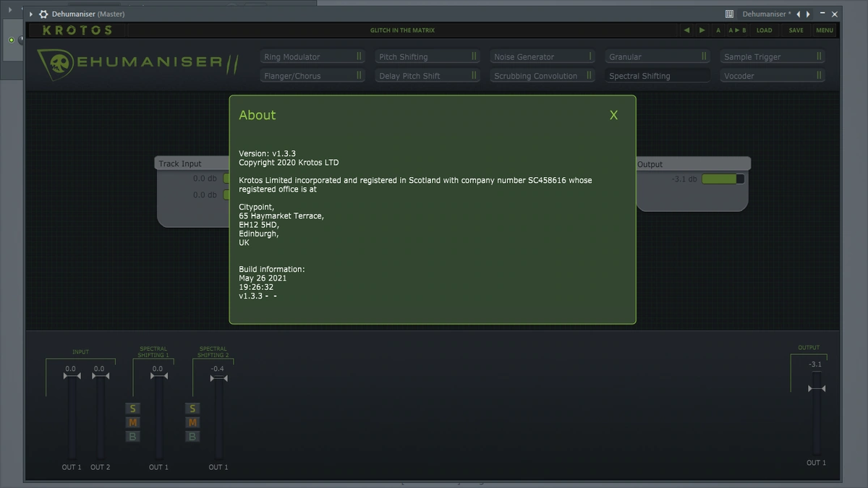Load next Krotos preset with right arrow
Screen dimensions: 868x488
click(702, 30)
